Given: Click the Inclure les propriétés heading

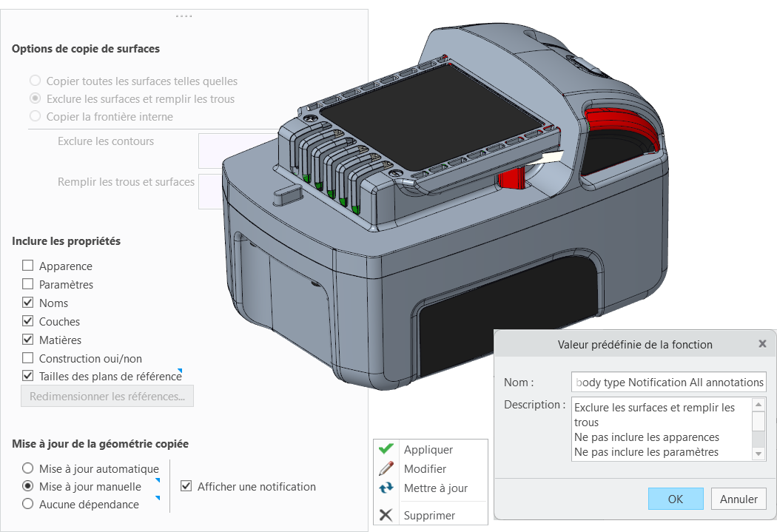Looking at the screenshot, I should (x=67, y=240).
